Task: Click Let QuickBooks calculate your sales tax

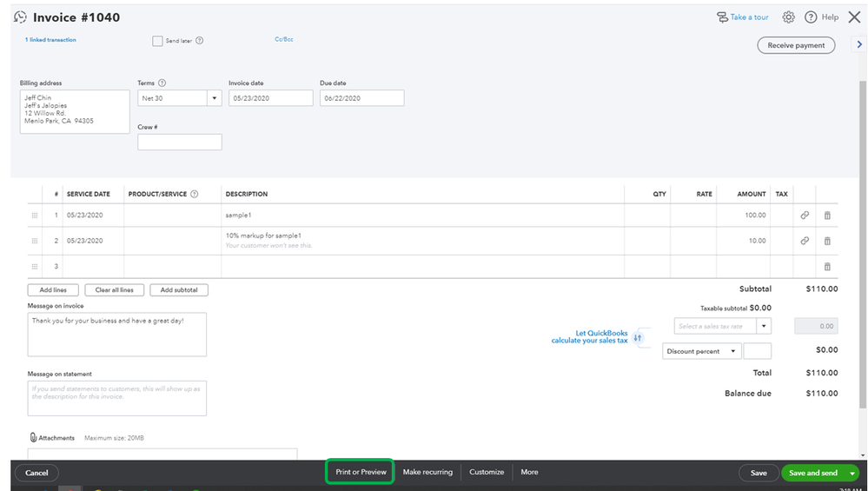Action: point(590,336)
